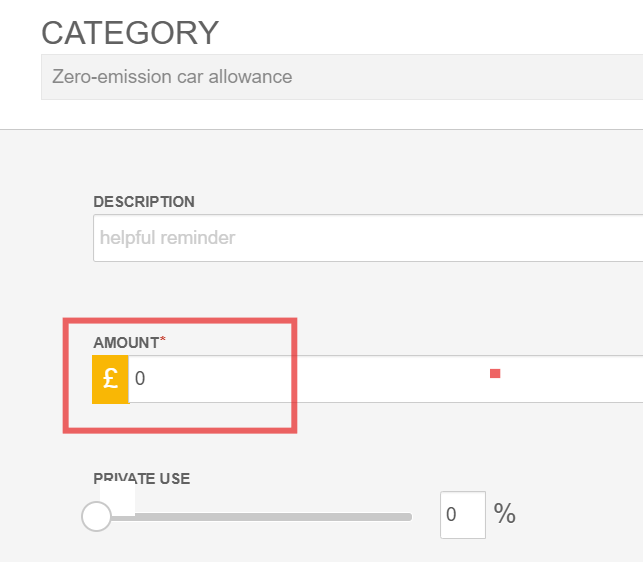
Task: Click the red asterisk beside Amount
Action: [163, 339]
